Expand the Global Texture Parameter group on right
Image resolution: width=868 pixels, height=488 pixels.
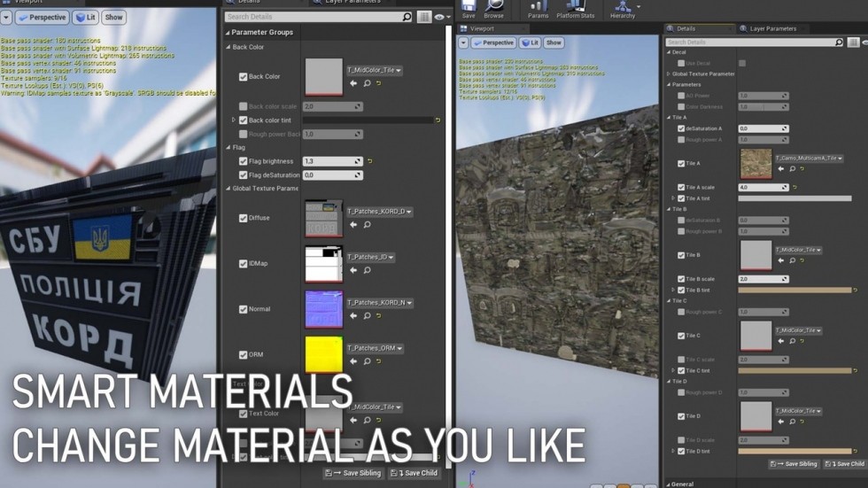tap(669, 74)
